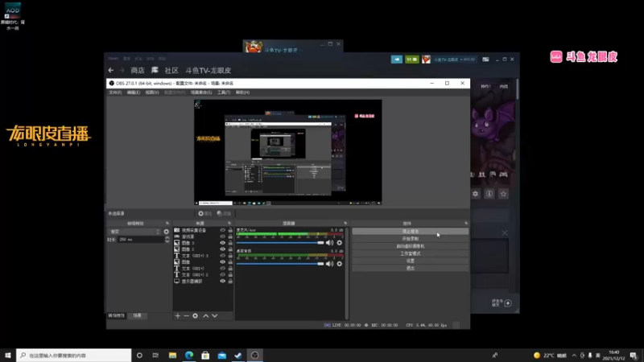Click the 退出 exit button
Viewport: 644px width, 362px height.
[411, 269]
